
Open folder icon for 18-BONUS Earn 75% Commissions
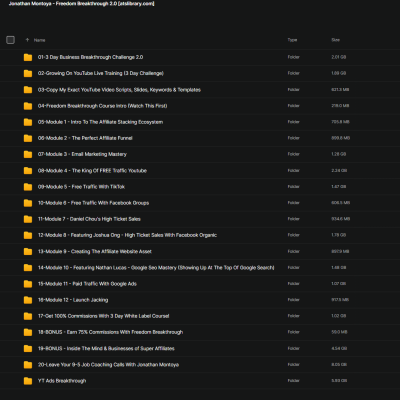pos(28,332)
